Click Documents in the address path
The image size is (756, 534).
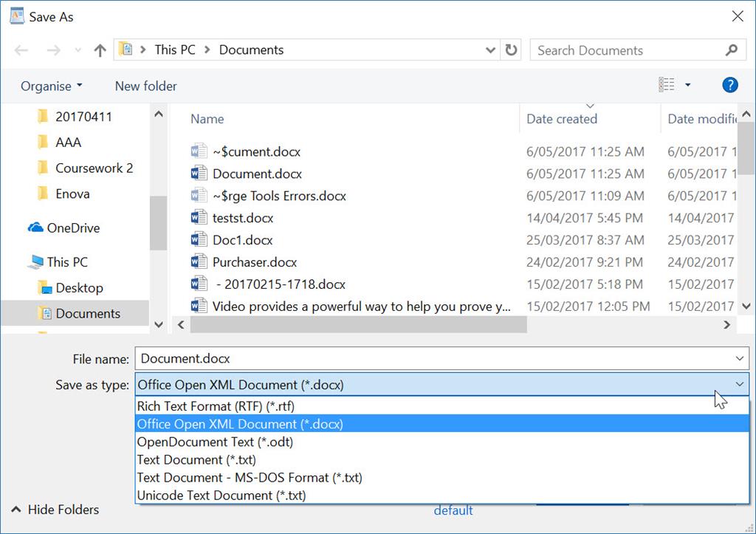(x=251, y=49)
